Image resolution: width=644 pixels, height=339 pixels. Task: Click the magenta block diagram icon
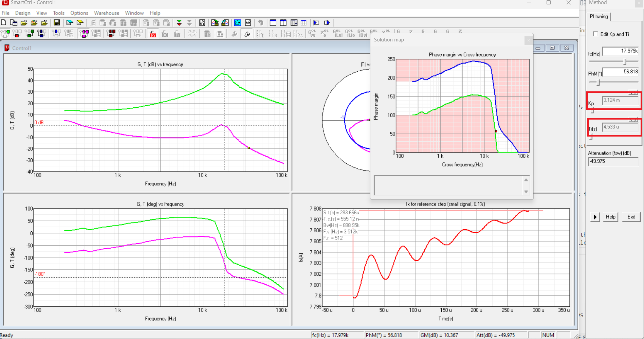coord(84,34)
